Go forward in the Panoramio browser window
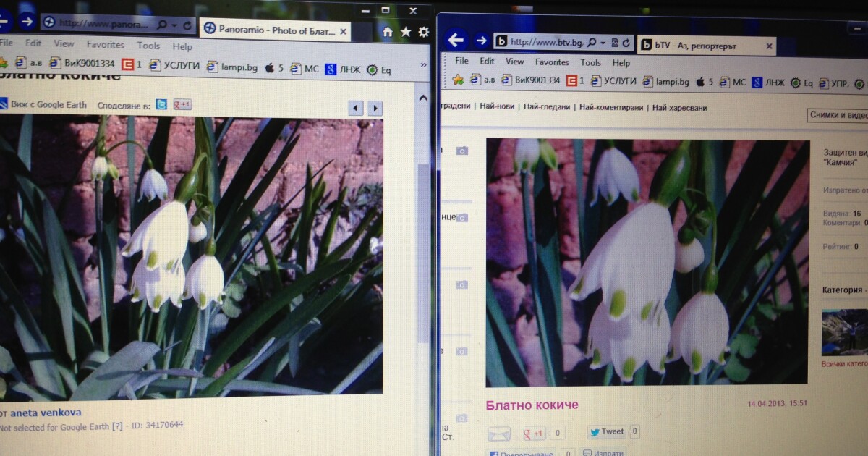The image size is (868, 456). tap(27, 21)
